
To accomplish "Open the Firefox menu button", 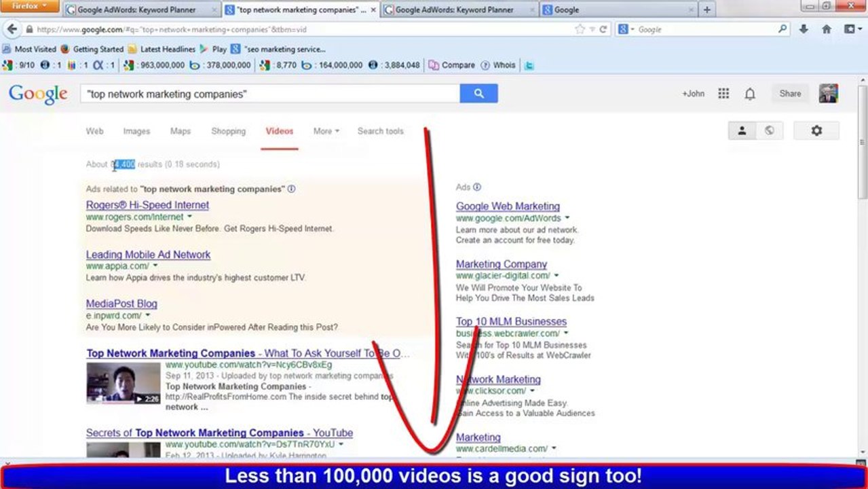I will (31, 6).
